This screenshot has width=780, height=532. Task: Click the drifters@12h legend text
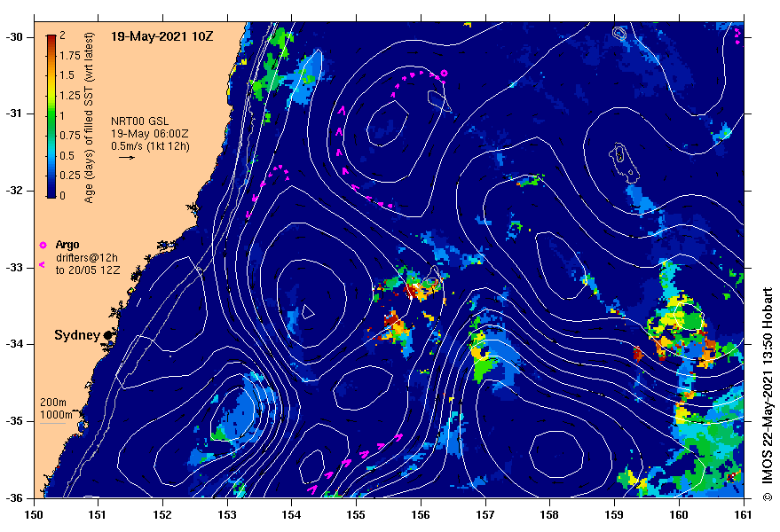point(87,257)
